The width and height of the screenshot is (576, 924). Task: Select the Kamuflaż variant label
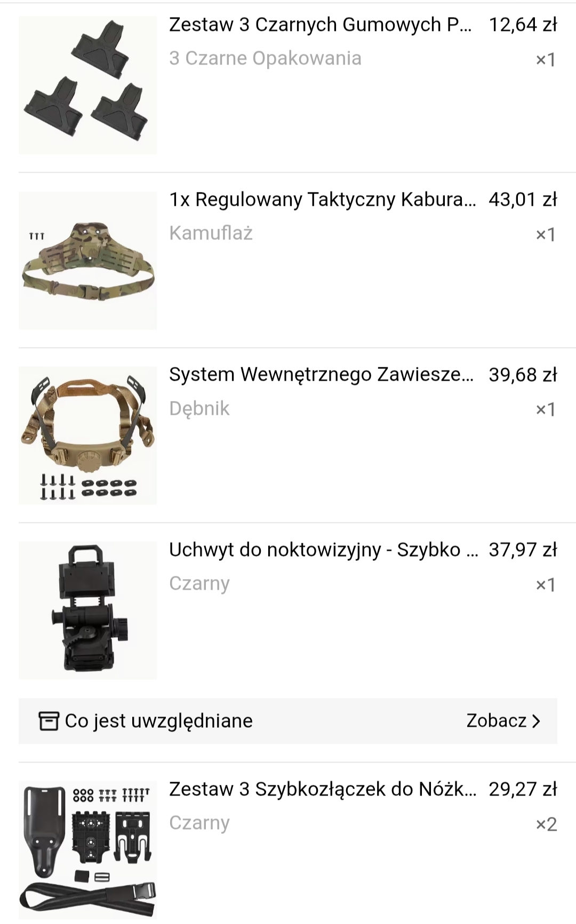(x=211, y=234)
